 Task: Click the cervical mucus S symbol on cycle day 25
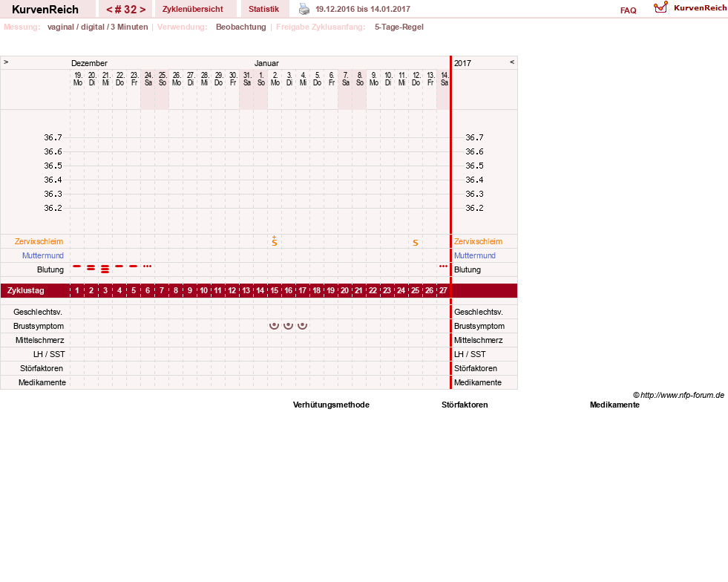point(416,243)
